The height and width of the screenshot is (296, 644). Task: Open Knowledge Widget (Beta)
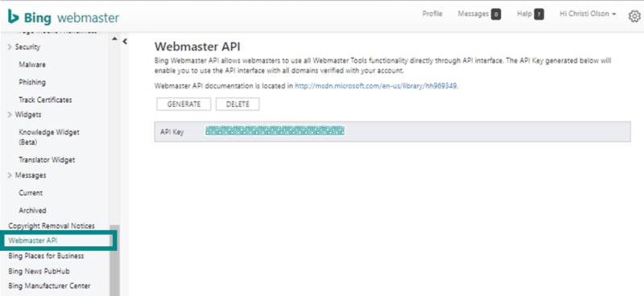click(x=49, y=137)
